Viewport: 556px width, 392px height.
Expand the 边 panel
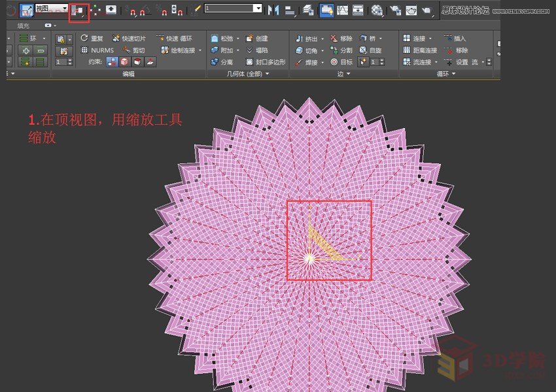tap(343, 74)
